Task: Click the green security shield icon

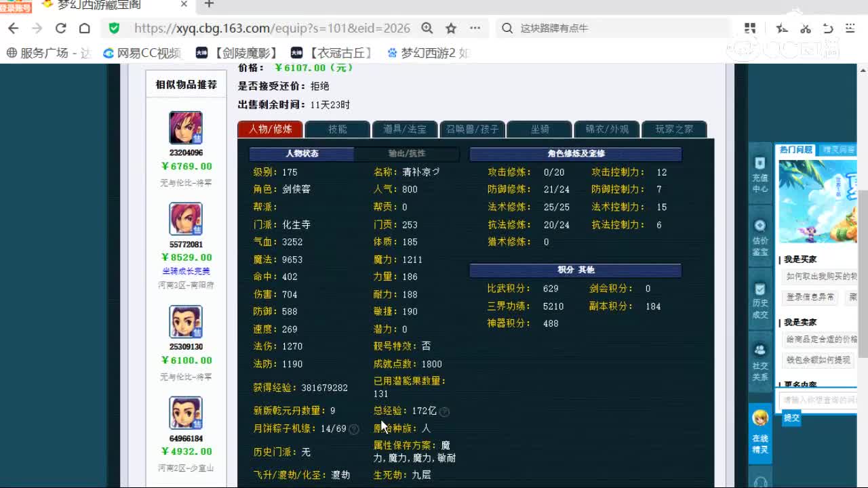Action: [114, 28]
